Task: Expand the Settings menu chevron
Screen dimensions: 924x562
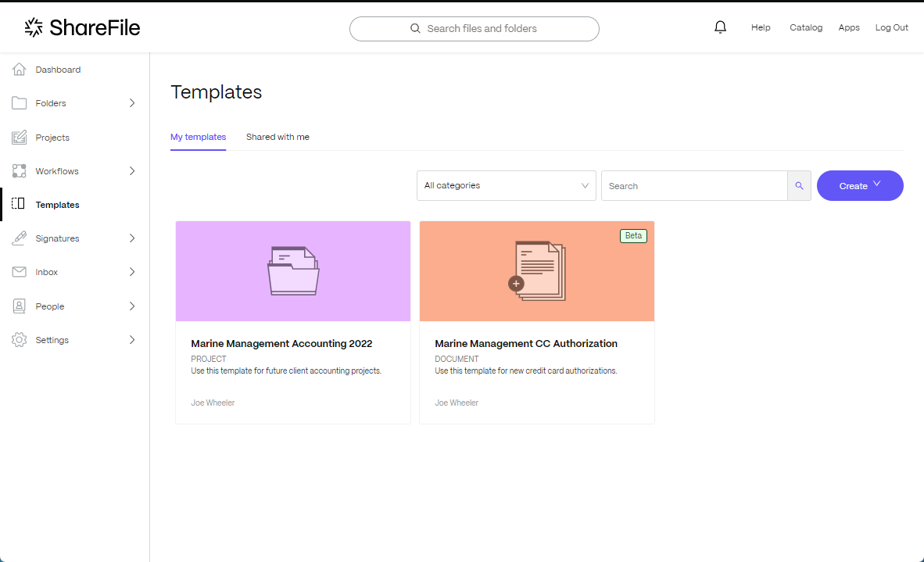Action: (132, 340)
